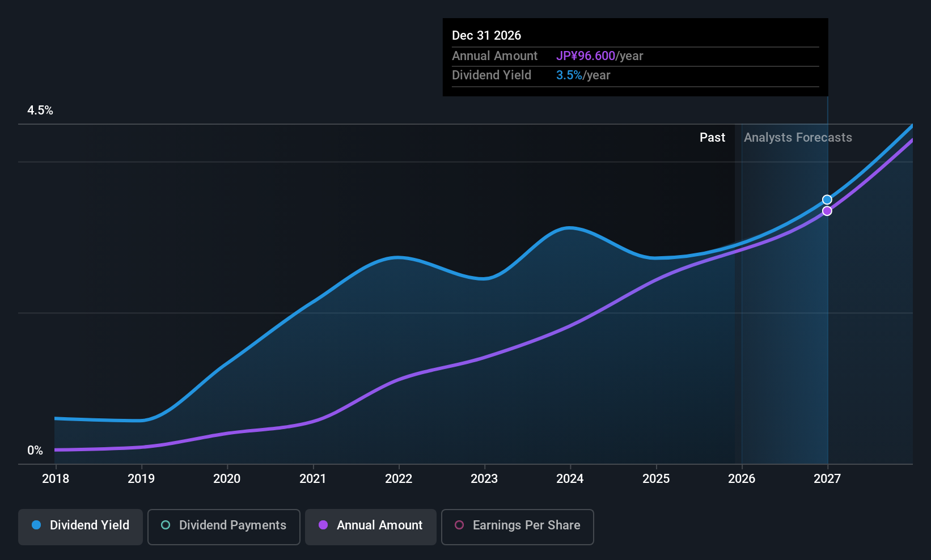Click the 2018 x-axis label
This screenshot has width=931, height=560.
click(x=56, y=479)
